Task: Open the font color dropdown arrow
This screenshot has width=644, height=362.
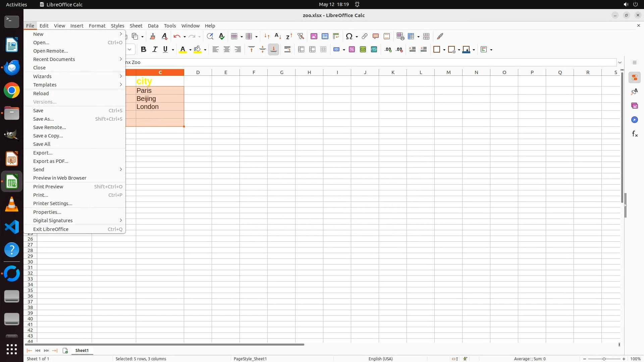Action: [190, 50]
